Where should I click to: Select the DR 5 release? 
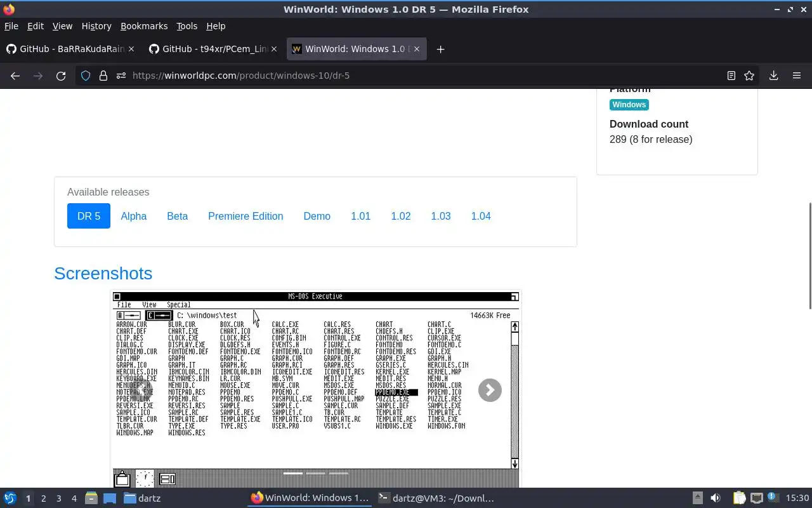pos(89,216)
